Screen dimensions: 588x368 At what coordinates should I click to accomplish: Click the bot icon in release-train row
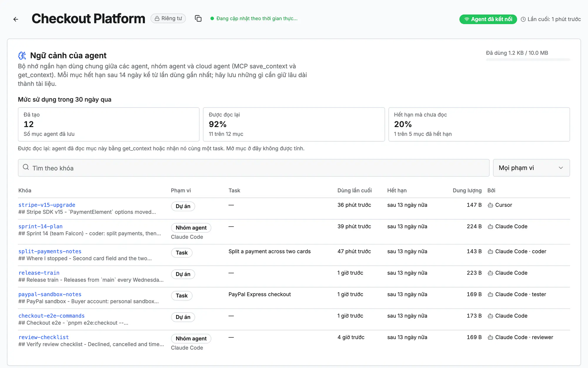(x=490, y=273)
